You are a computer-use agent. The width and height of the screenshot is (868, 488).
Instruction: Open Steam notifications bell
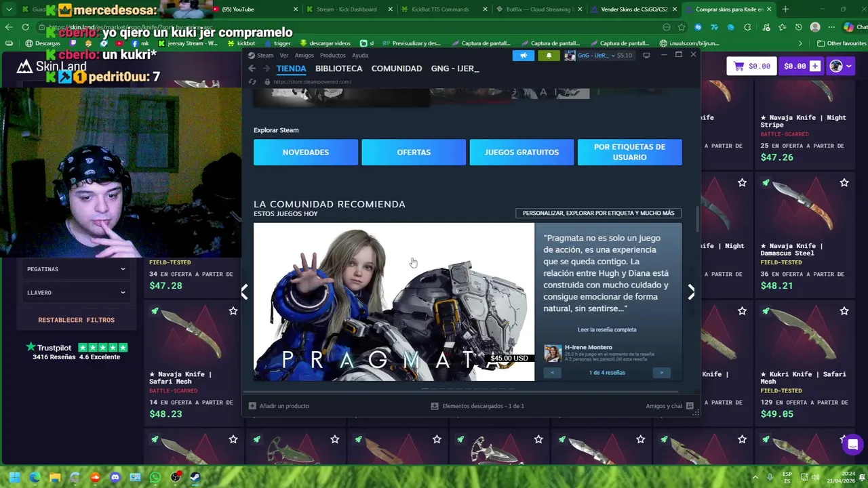(549, 56)
